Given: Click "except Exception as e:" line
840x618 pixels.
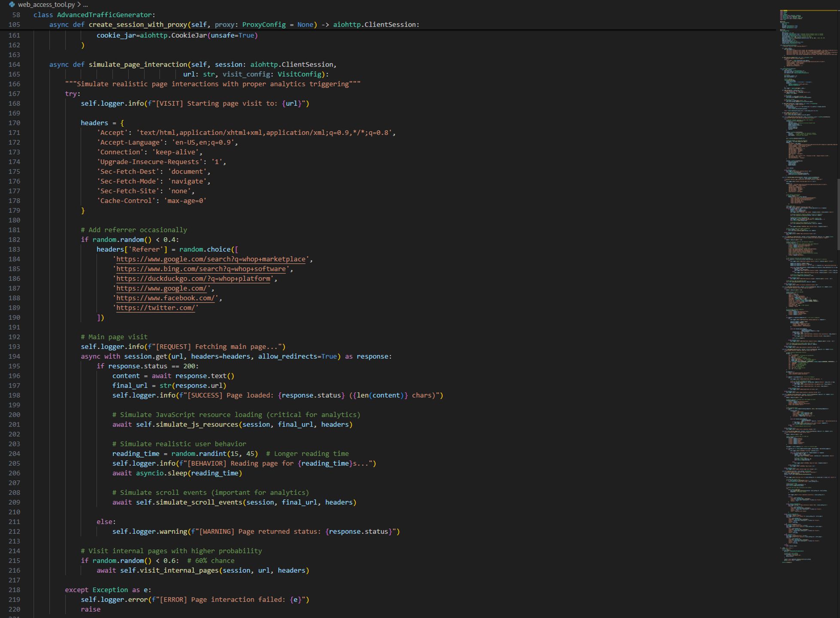Looking at the screenshot, I should click(x=108, y=590).
